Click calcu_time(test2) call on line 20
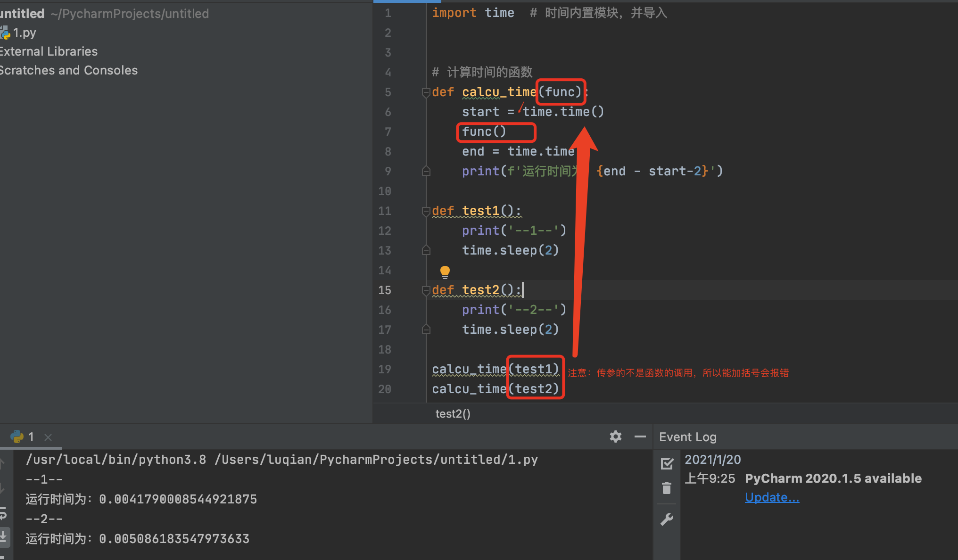Viewport: 958px width, 560px height. pos(496,389)
